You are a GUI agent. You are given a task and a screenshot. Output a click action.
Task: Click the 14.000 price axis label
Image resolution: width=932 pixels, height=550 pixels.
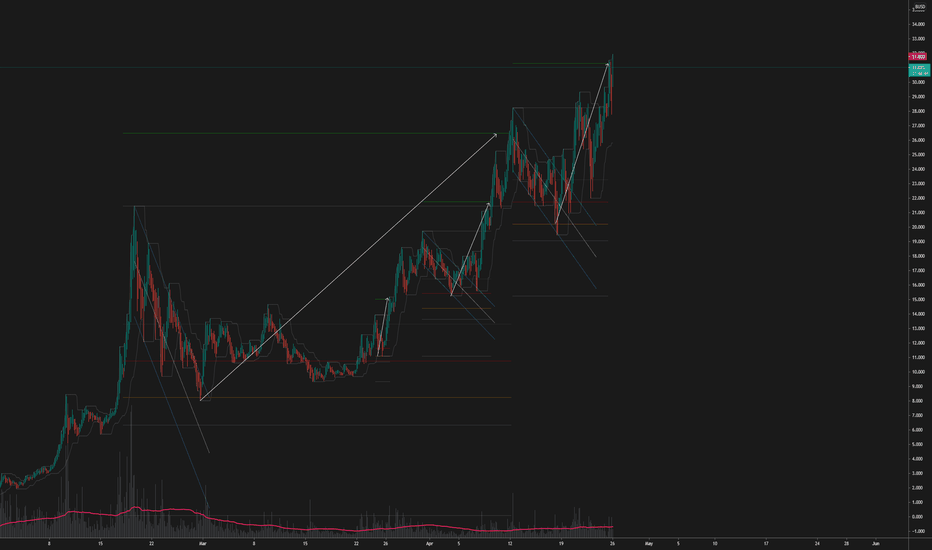pos(918,314)
